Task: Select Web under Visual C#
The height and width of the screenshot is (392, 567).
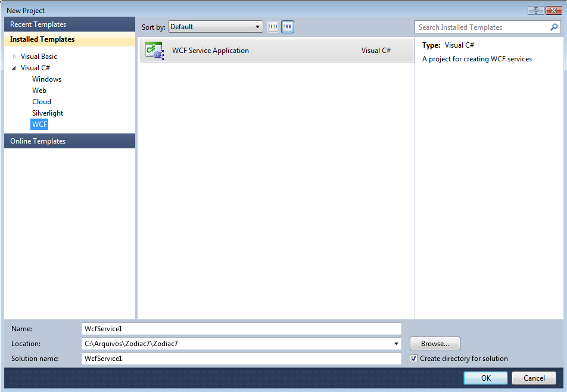Action: tap(39, 91)
